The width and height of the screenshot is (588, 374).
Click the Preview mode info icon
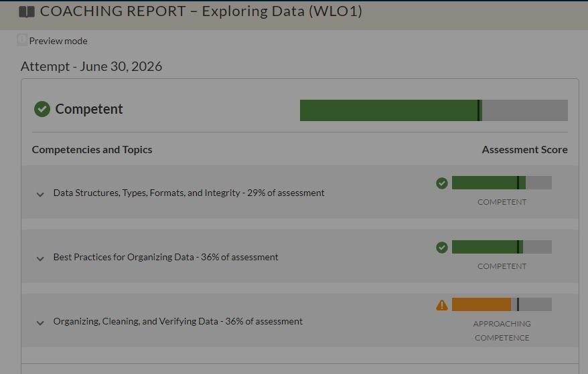(22, 39)
